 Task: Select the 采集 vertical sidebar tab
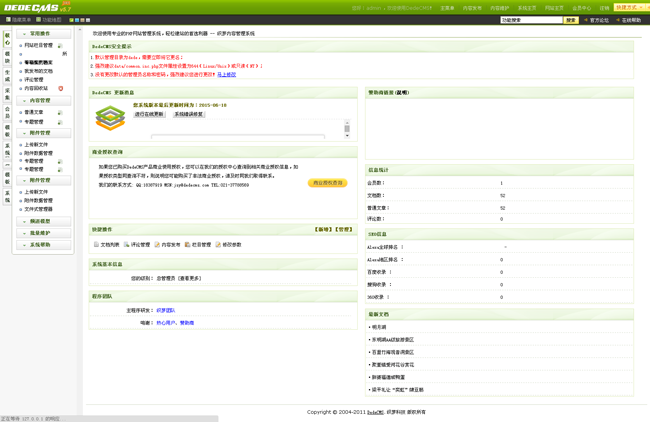pyautogui.click(x=7, y=94)
